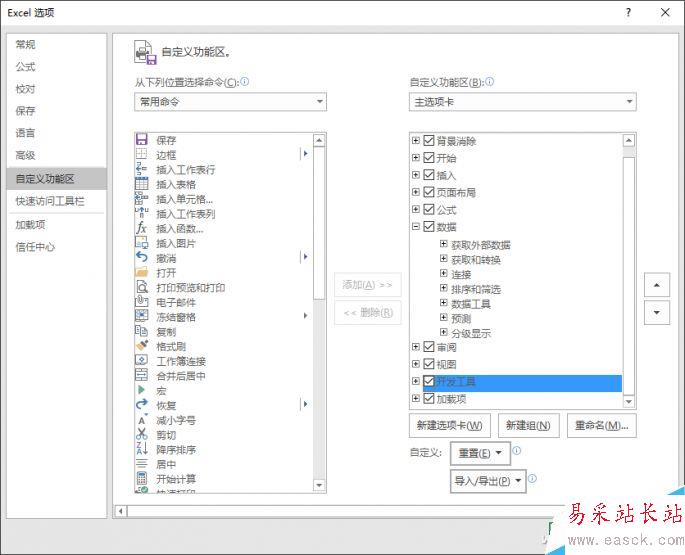Uncheck the 背景消除 tab checkbox
The image size is (685, 555).
click(x=429, y=141)
